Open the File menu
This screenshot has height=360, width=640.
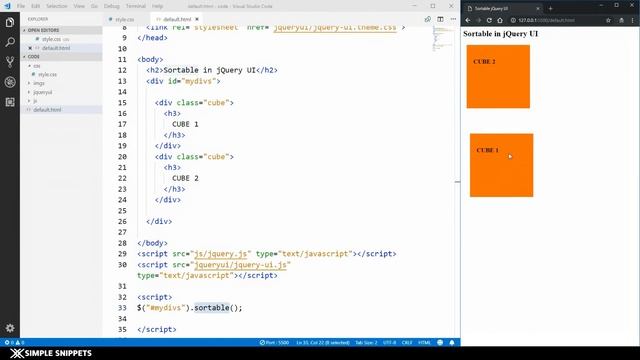pyautogui.click(x=21, y=6)
